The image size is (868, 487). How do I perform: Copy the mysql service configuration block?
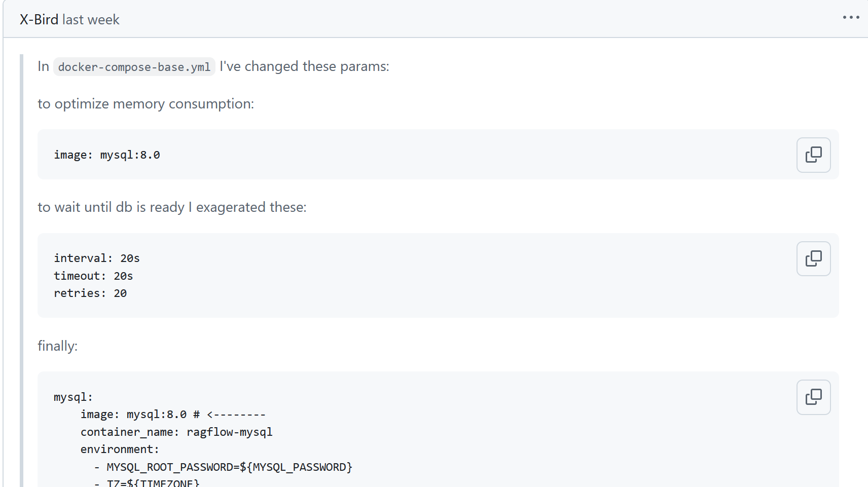coord(813,397)
